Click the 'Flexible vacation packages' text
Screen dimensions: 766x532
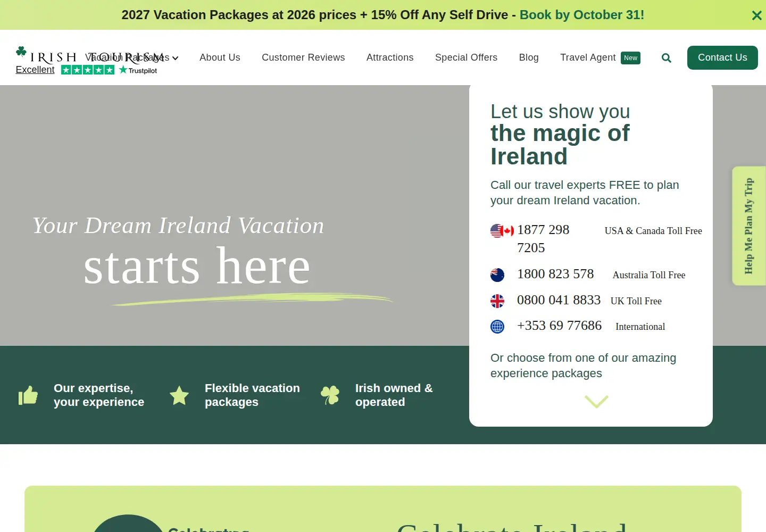(252, 395)
